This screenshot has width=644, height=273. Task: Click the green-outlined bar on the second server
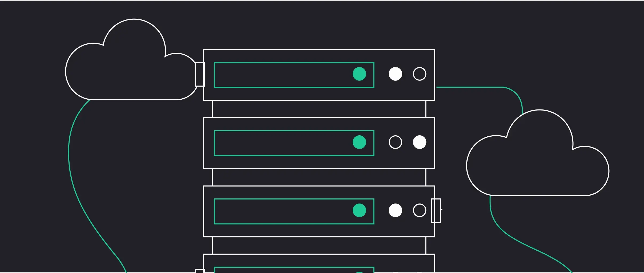(283, 143)
